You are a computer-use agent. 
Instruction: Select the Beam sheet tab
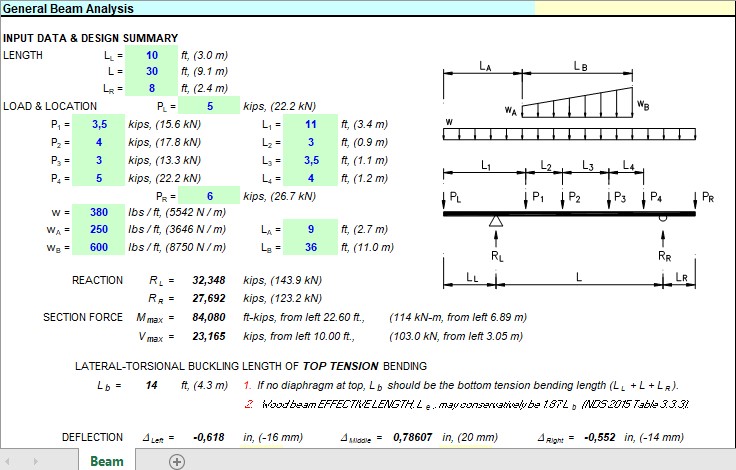coord(107,461)
